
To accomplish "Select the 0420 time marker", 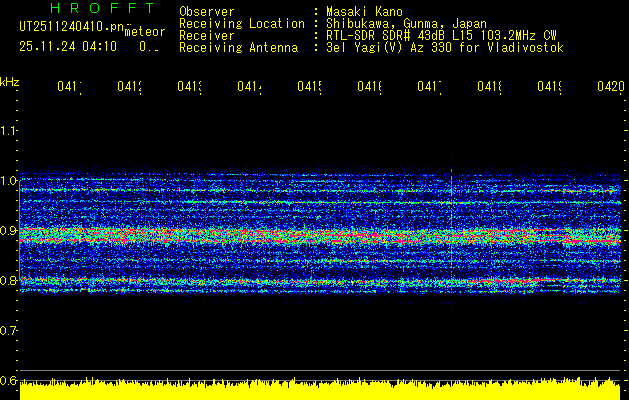I will [608, 87].
